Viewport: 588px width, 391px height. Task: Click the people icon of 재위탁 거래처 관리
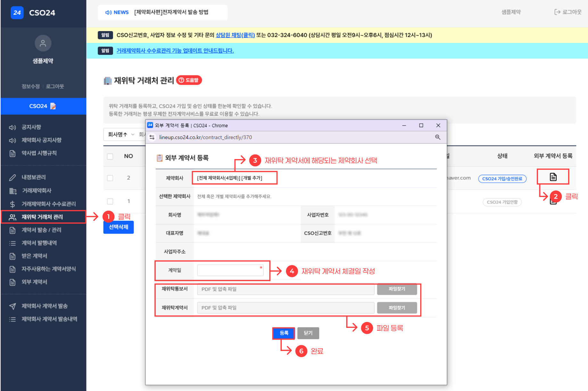pyautogui.click(x=12, y=217)
